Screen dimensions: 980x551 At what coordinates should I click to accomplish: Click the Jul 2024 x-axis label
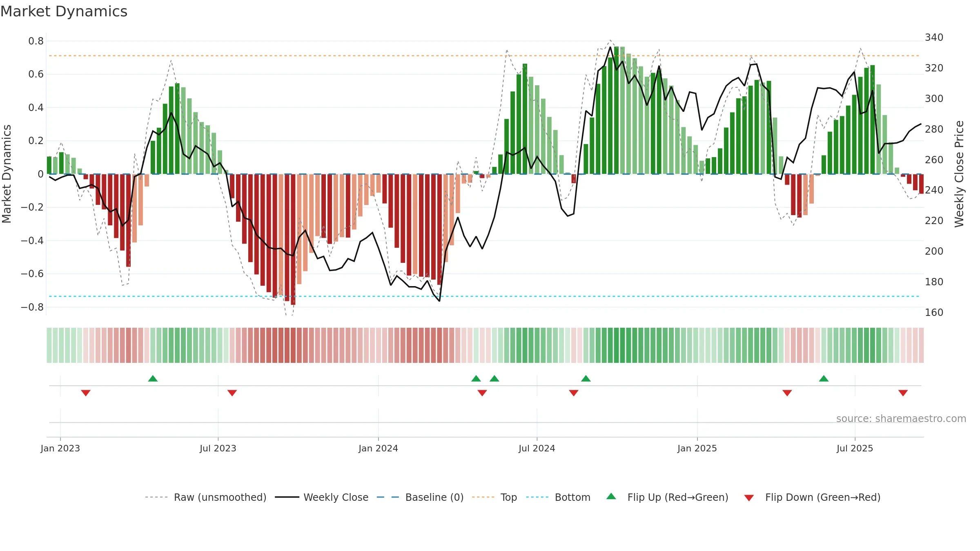[x=537, y=448]
